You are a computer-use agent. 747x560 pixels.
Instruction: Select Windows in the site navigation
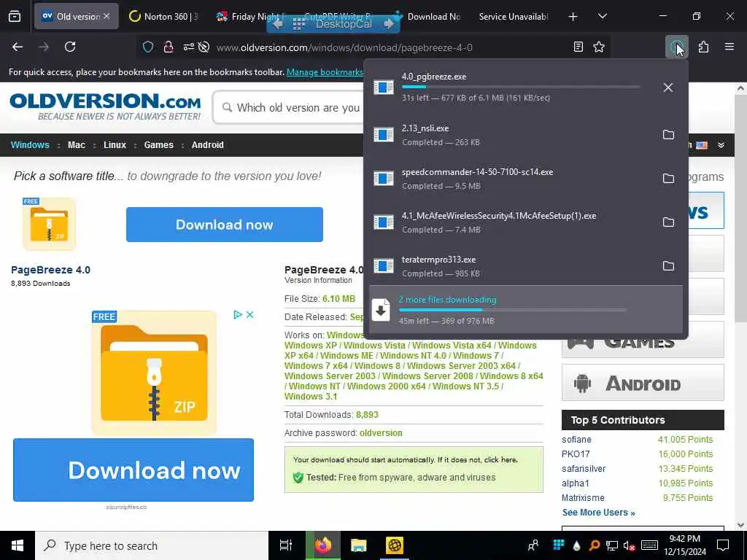(30, 145)
